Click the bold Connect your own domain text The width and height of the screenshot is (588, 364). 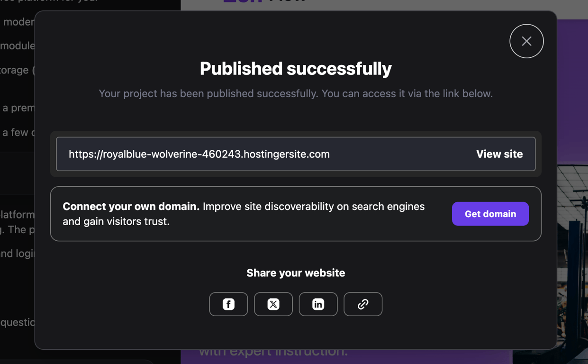(x=131, y=207)
